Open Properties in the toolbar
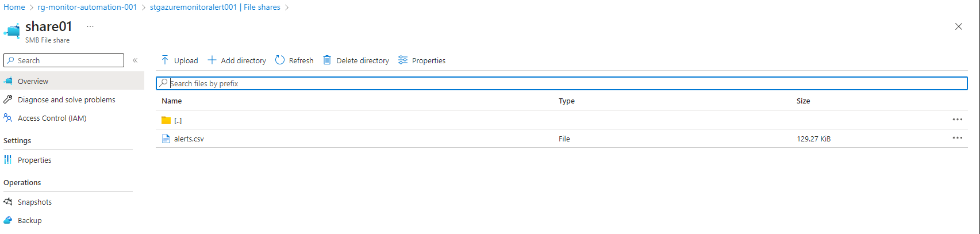Image resolution: width=980 pixels, height=234 pixels. pyautogui.click(x=422, y=60)
